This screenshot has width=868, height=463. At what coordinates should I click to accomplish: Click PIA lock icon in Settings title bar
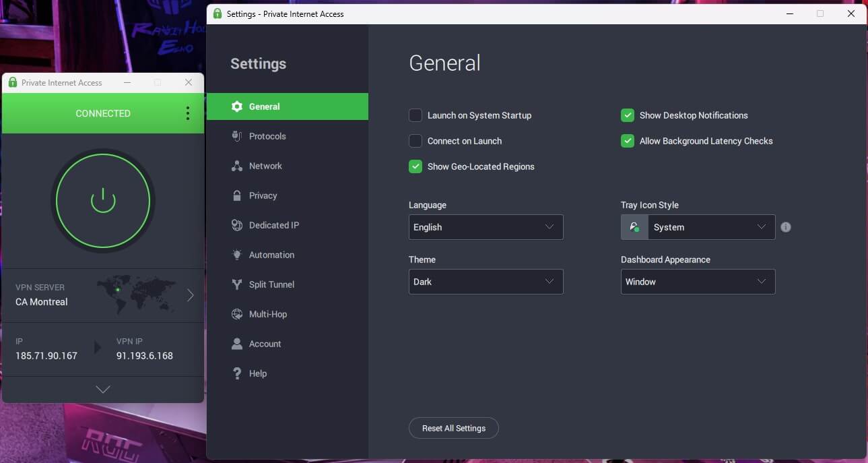point(218,13)
